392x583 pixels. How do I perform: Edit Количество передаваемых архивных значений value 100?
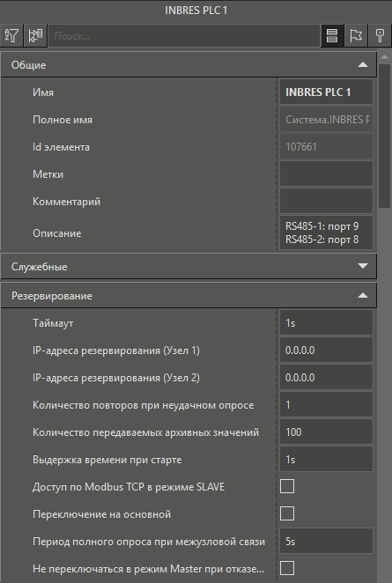326,432
